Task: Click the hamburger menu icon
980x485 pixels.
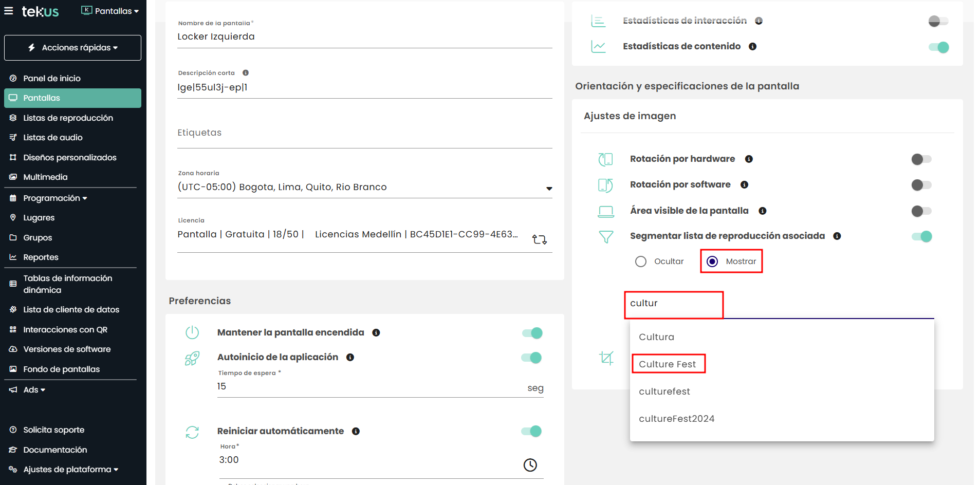Action: click(9, 11)
